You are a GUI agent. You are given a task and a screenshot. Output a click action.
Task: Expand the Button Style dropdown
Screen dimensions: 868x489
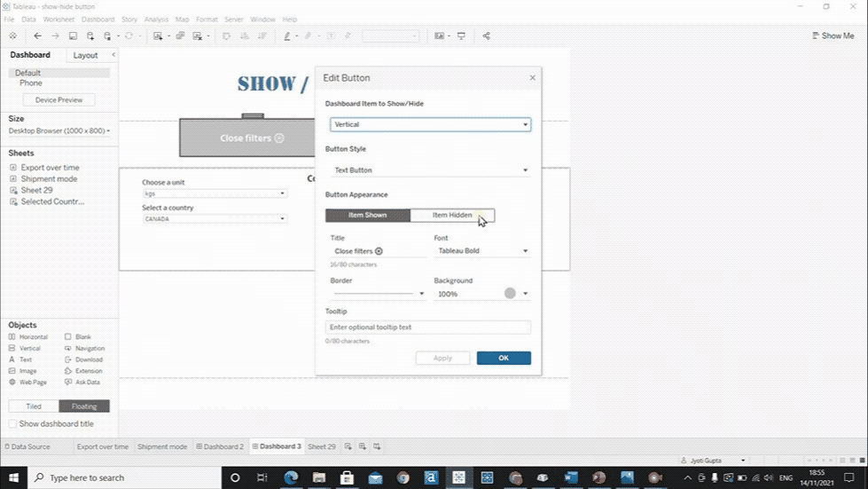[x=430, y=170]
